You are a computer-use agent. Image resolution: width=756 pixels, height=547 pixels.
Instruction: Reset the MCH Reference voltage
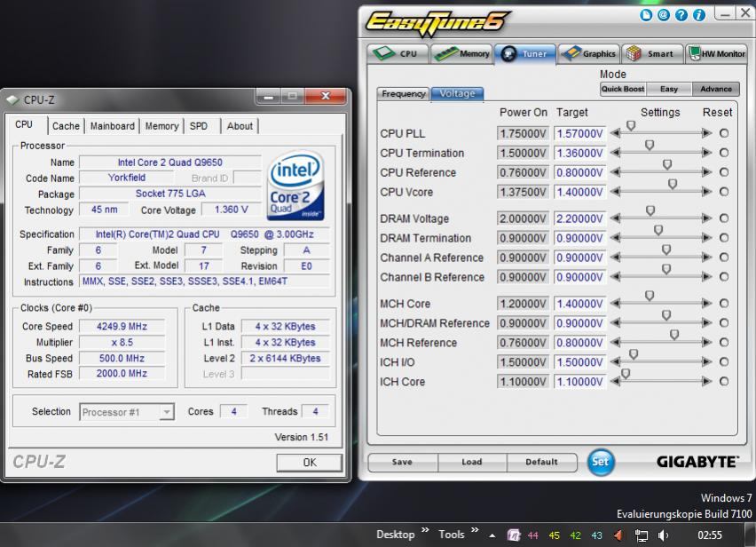pos(724,343)
